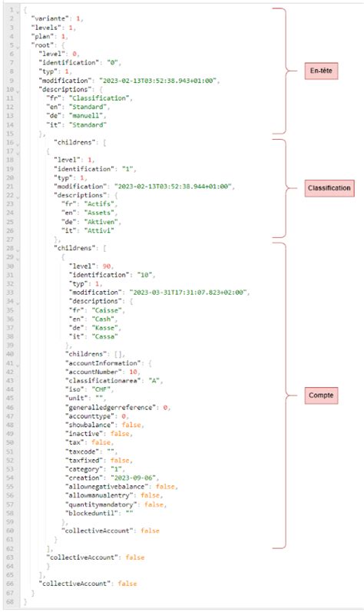Click the "allownegativebalance" key
This screenshot has height=612, width=364.
108,487
